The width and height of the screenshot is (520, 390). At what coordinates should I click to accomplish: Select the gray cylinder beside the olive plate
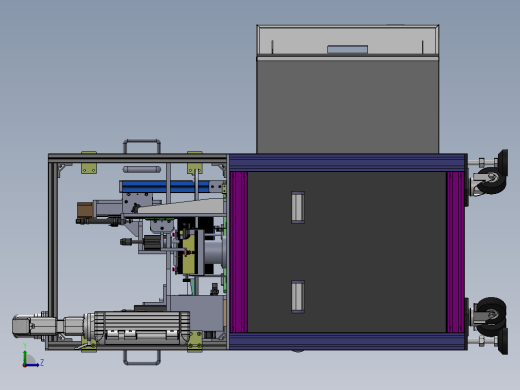(x=215, y=252)
